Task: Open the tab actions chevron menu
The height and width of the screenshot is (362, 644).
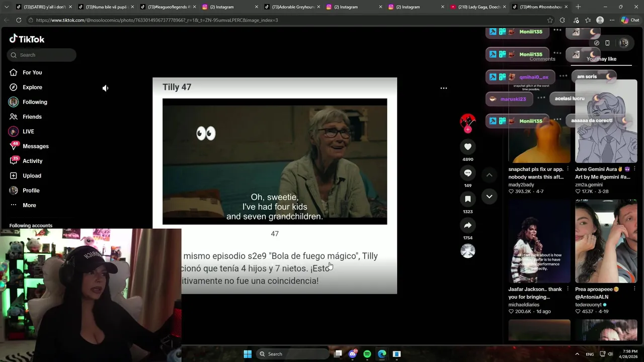Action: coord(6,7)
